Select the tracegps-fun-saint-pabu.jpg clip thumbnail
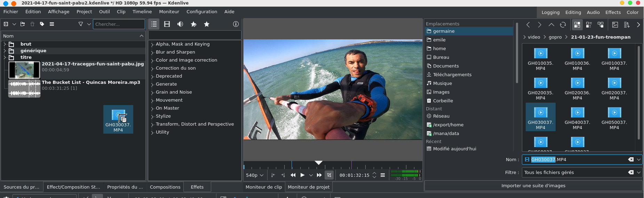Viewport: 644px width, 198px height. click(24, 70)
